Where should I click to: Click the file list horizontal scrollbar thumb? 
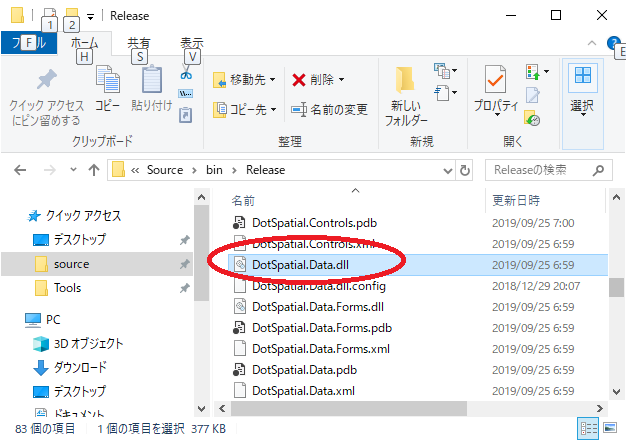click(349, 408)
